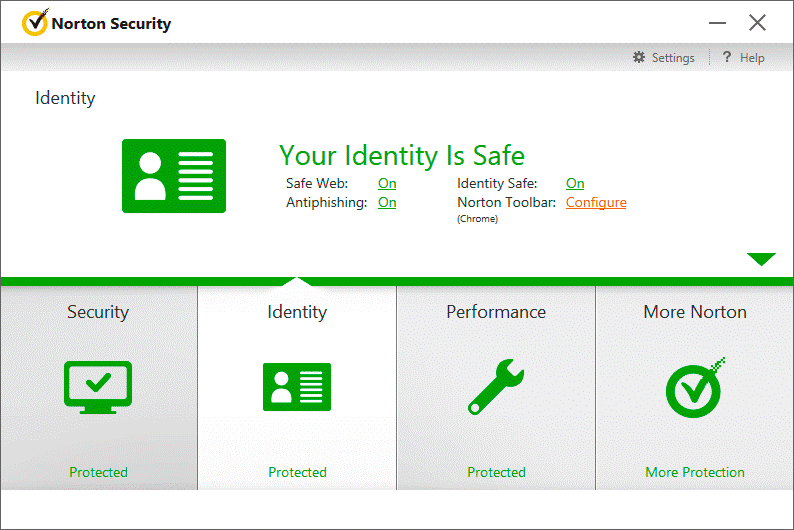Click the Configure link for Norton Toolbar
Viewport: 794px width, 530px height.
pyautogui.click(x=596, y=203)
